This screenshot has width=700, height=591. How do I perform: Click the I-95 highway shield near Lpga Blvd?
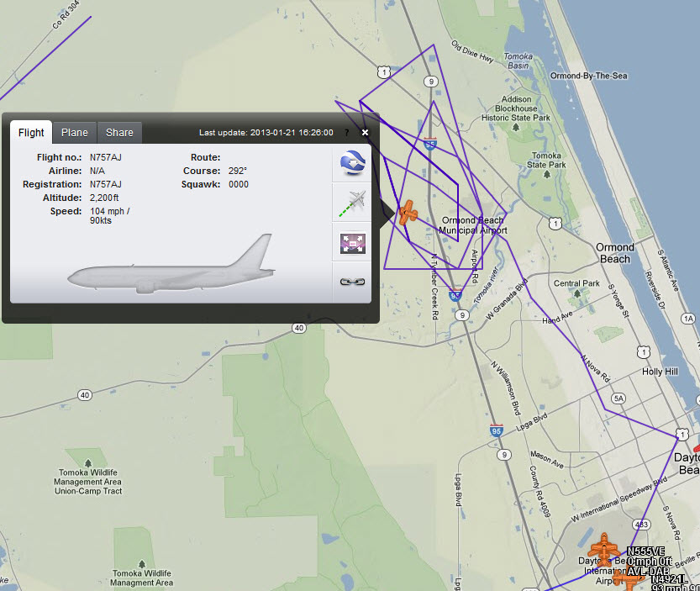pos(497,431)
